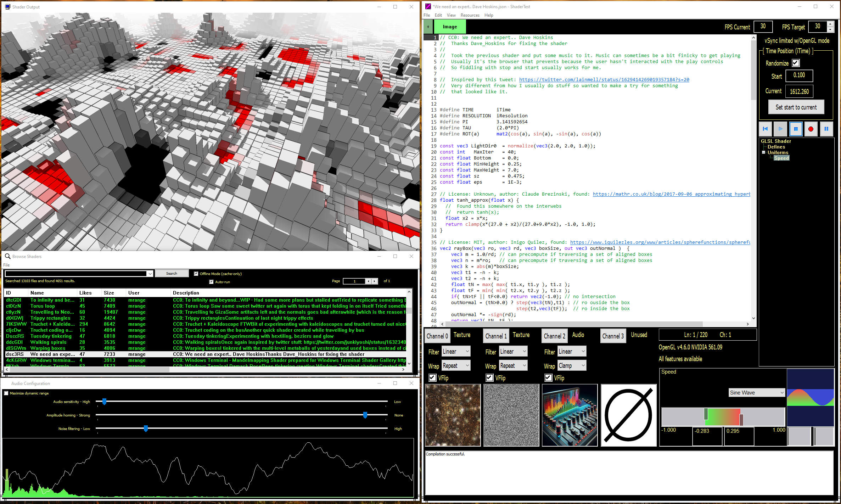Toggle Offline Mode (cache-only) checkbox

pos(196,274)
